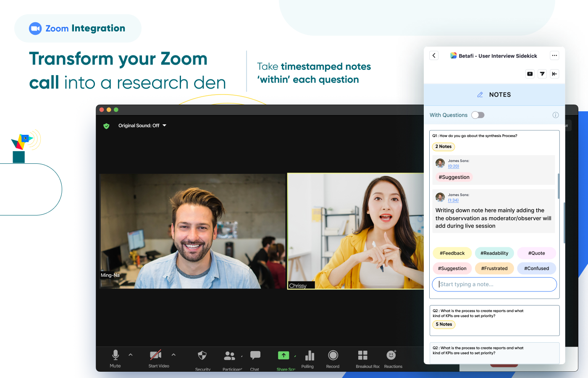
Task: Click the pencil icon beside NOTES
Action: 480,94
